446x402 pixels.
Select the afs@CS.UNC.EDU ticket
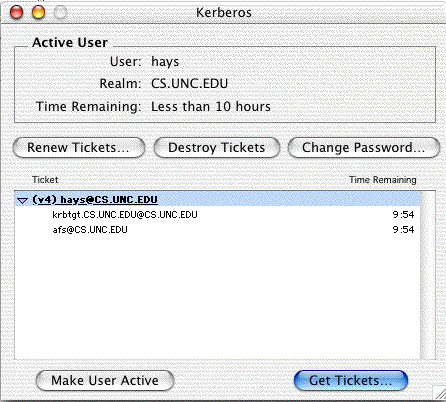pos(217,230)
